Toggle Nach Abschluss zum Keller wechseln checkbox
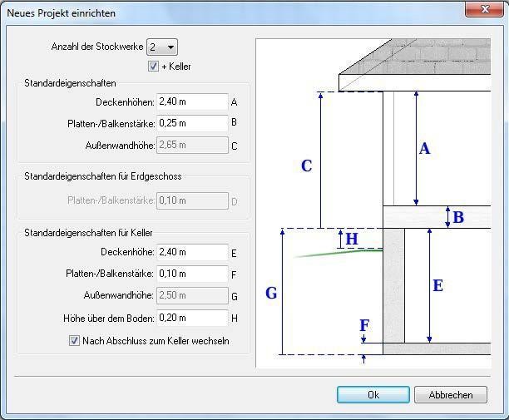 [74, 341]
